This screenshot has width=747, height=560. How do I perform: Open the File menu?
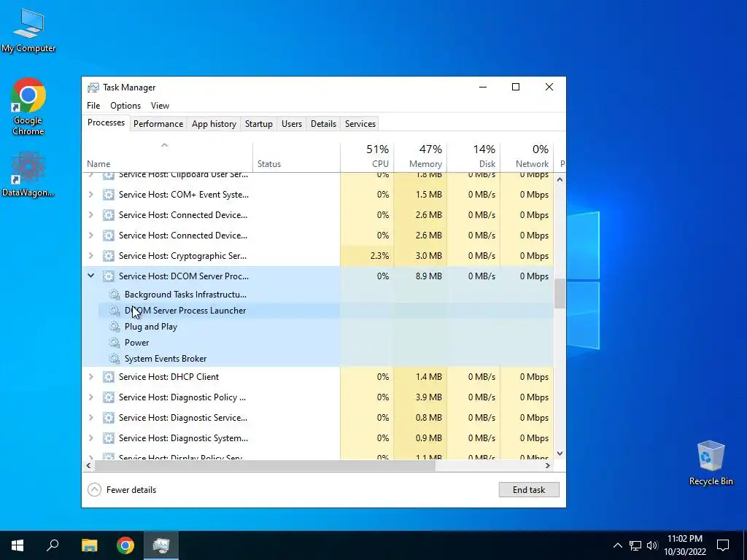click(93, 106)
